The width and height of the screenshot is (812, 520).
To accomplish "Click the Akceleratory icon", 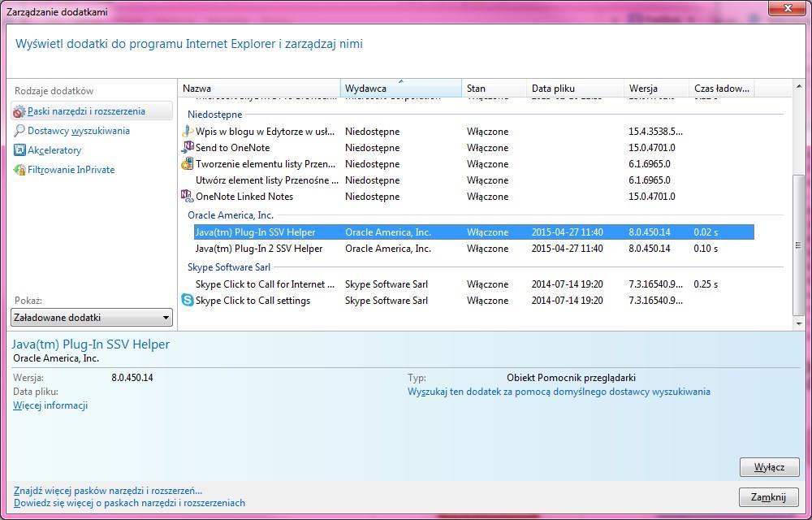I will click(x=19, y=150).
